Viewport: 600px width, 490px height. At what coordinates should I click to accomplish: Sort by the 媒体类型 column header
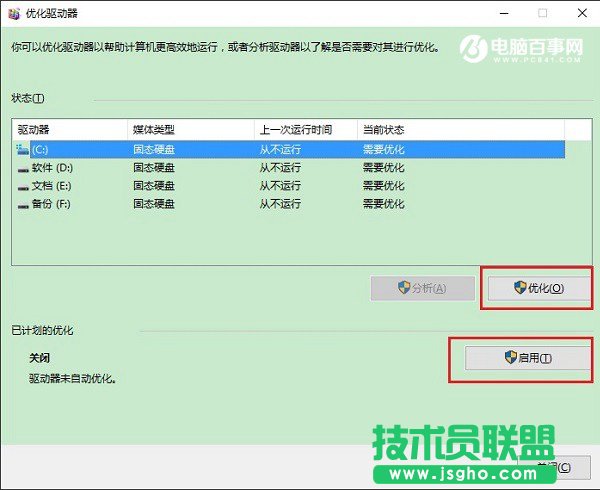click(x=191, y=130)
